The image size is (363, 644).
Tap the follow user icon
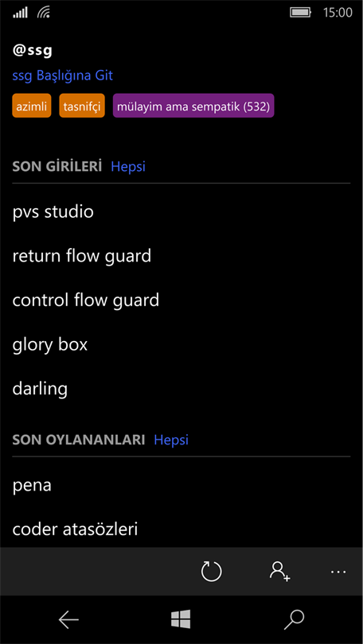[280, 572]
